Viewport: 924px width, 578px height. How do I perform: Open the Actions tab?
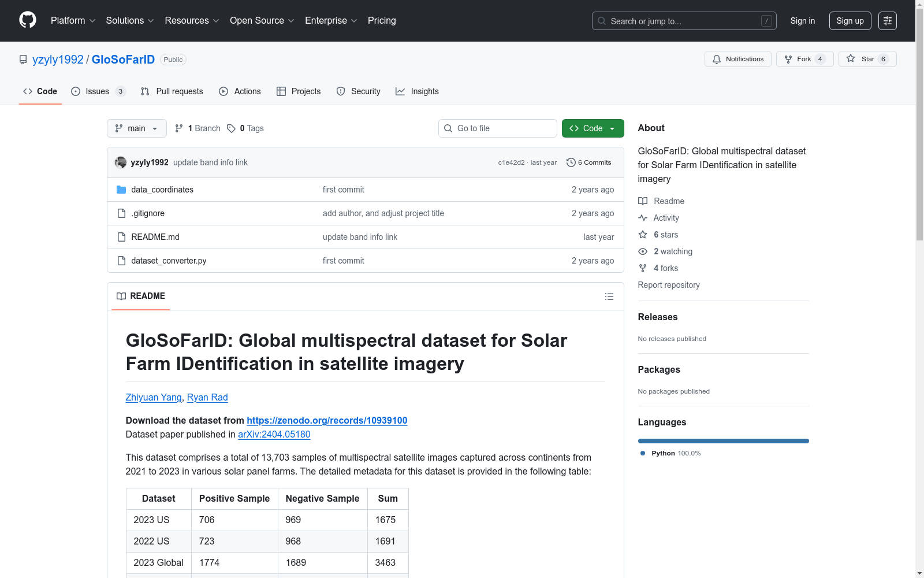point(240,91)
